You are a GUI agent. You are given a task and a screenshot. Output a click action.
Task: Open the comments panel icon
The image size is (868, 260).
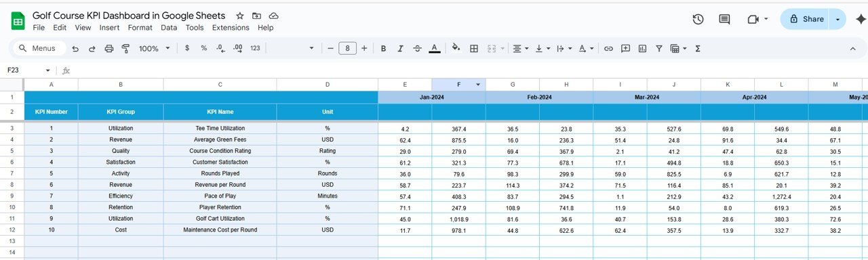724,20
